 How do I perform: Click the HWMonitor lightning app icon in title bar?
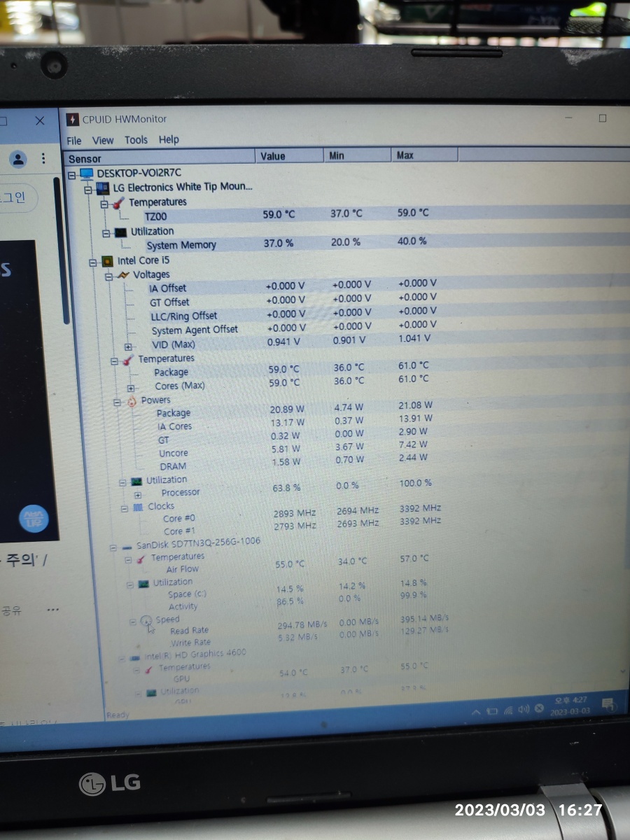tap(72, 120)
